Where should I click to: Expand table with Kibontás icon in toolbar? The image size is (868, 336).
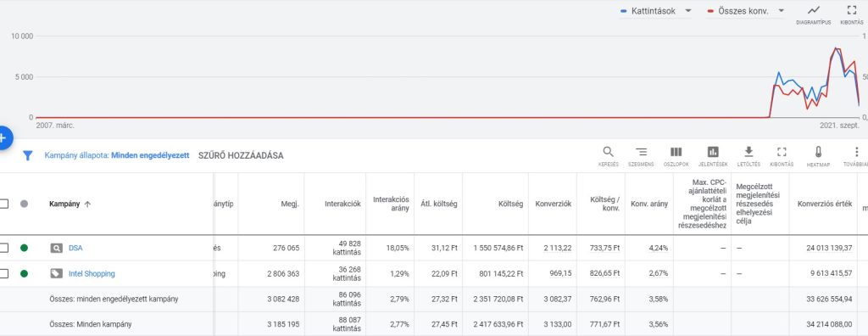782,152
